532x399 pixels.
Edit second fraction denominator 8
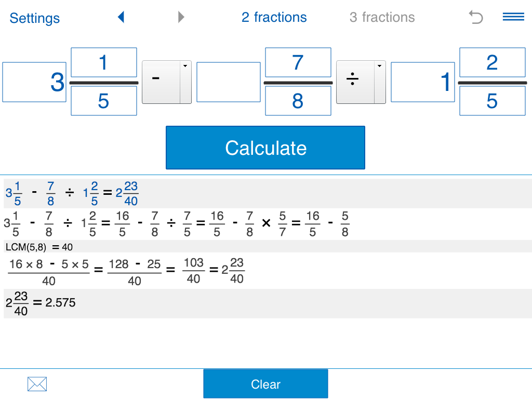tap(298, 101)
